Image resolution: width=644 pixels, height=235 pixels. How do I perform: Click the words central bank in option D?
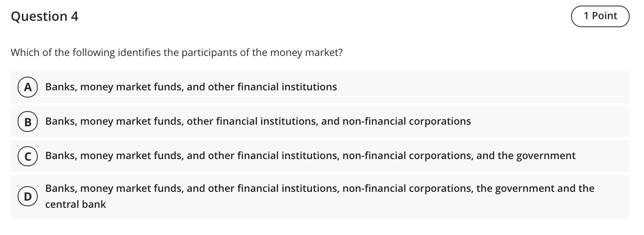pos(76,204)
